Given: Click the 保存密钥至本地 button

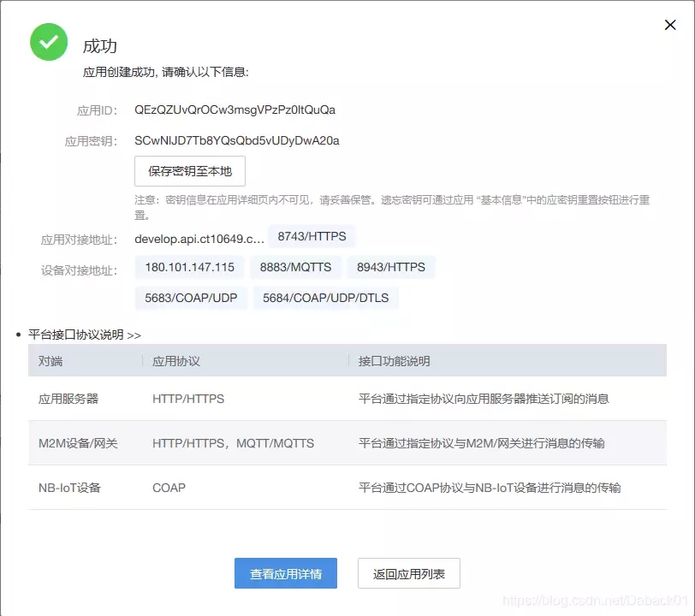Looking at the screenshot, I should [x=189, y=171].
